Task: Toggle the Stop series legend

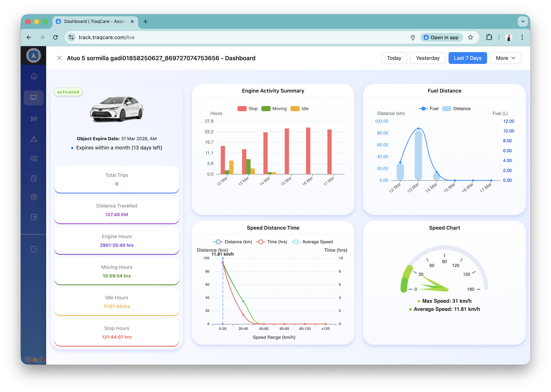Action: (247, 109)
